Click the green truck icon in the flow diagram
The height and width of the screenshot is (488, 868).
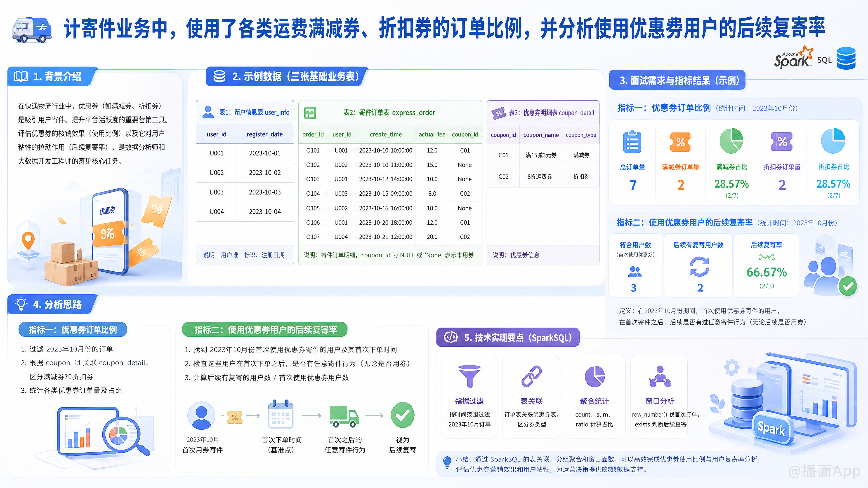coord(344,417)
